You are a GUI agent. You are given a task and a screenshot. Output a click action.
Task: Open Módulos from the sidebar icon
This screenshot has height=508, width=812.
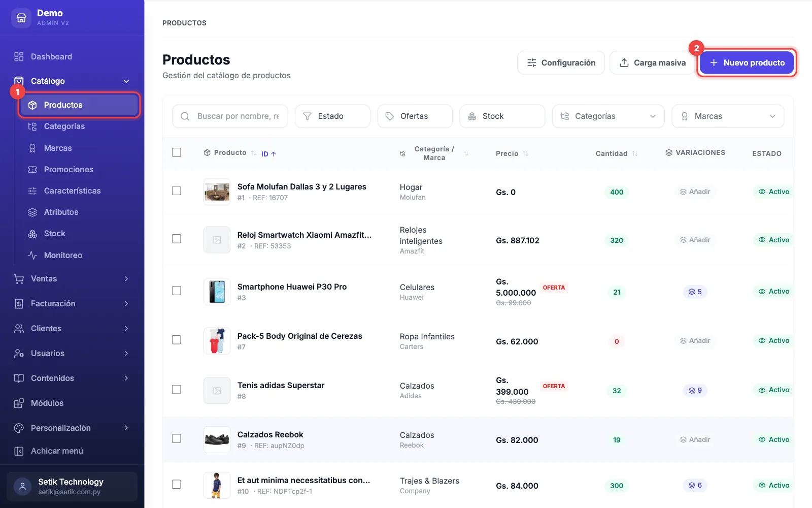click(x=19, y=403)
